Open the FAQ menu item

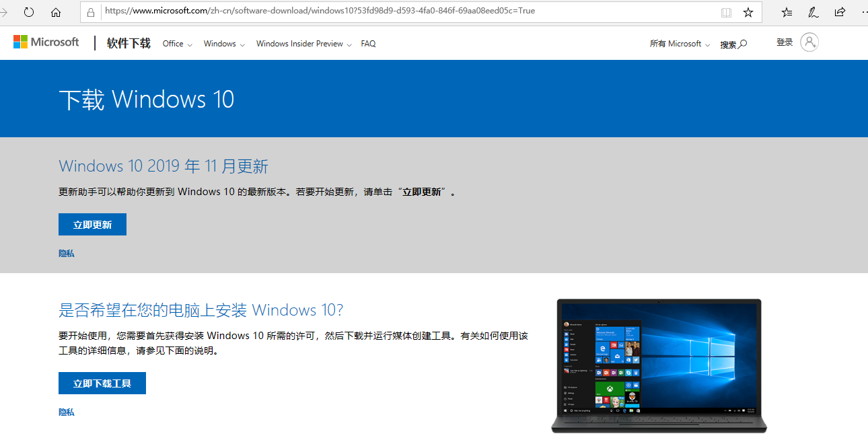click(x=368, y=44)
